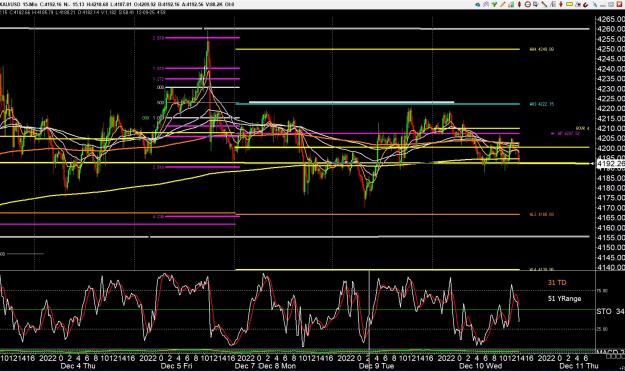Click the Dec 8 Mon date label
This screenshot has width=625, height=371.
click(x=278, y=366)
